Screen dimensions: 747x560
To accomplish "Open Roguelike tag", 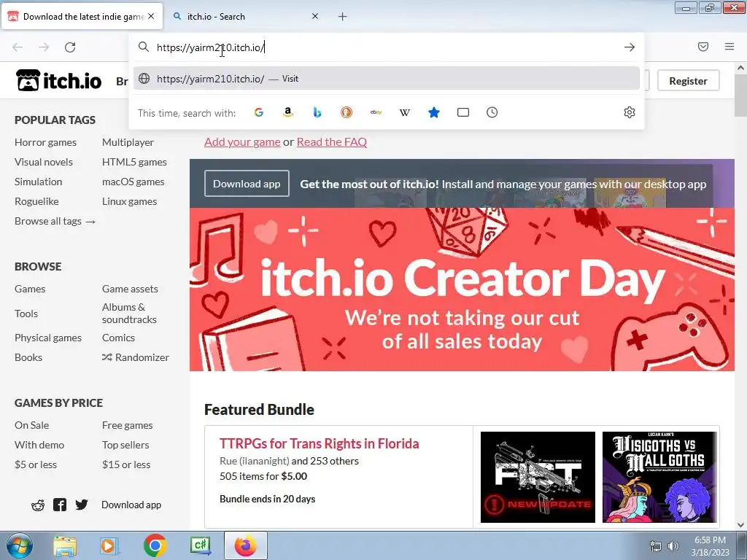I will tap(36, 201).
